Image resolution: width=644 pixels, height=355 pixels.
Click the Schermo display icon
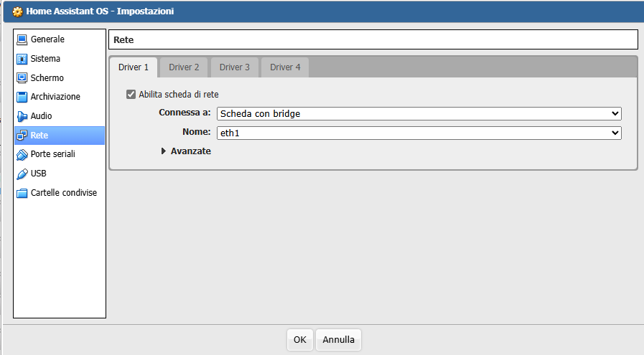(22, 78)
